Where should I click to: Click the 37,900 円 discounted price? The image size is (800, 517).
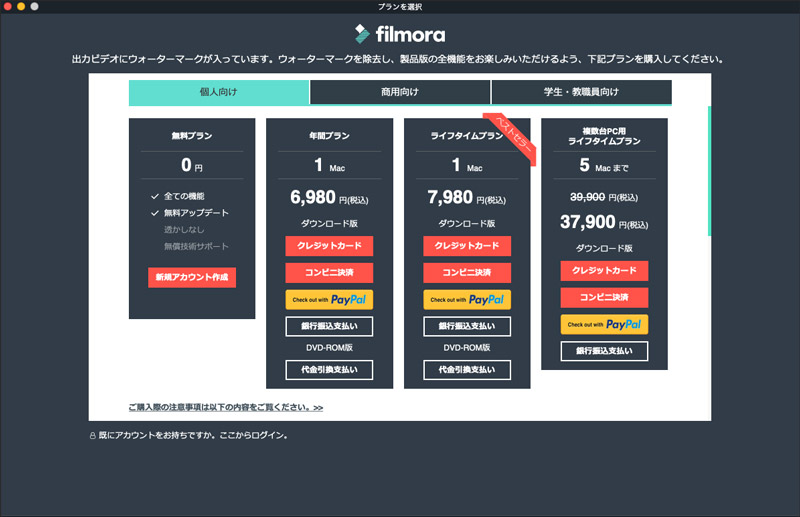(x=604, y=222)
